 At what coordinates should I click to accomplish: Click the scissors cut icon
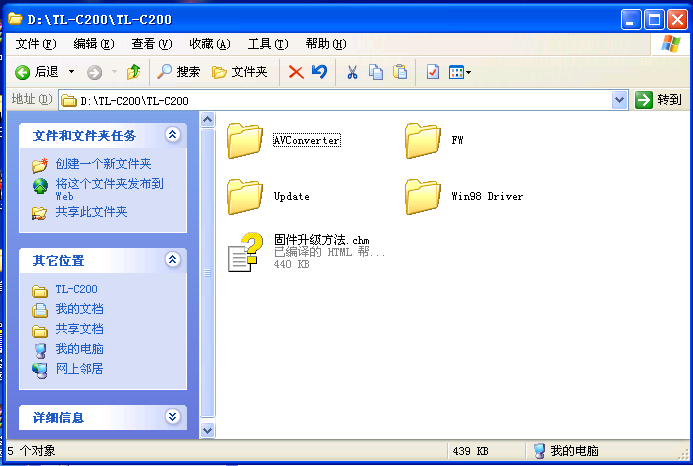pos(352,72)
